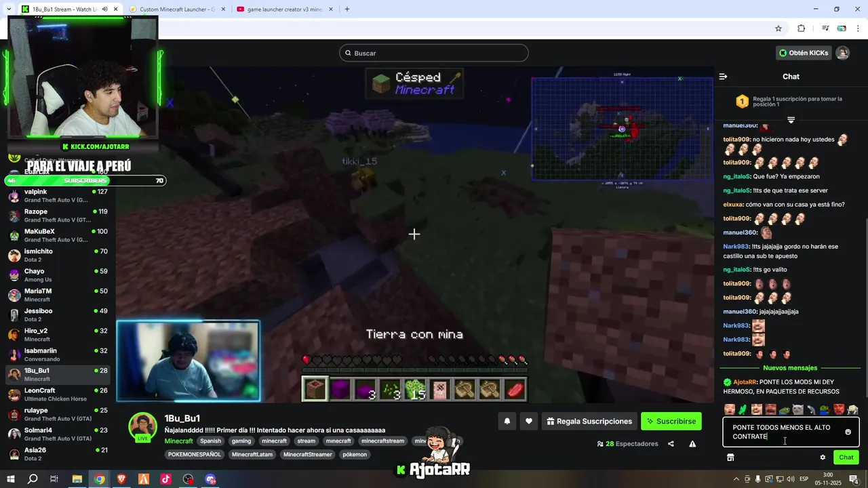This screenshot has width=868, height=488.
Task: Open 1Bu_Bu1 streamer avatar
Action: [x=143, y=427]
